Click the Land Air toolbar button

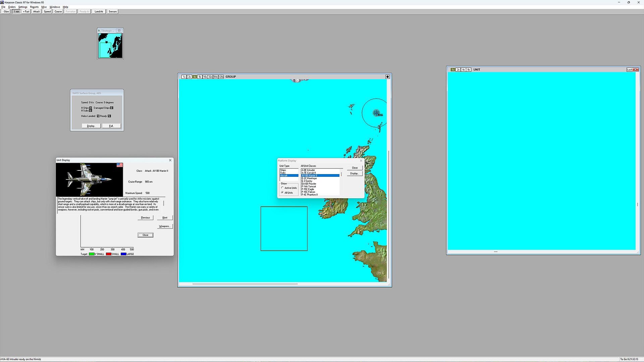click(99, 11)
